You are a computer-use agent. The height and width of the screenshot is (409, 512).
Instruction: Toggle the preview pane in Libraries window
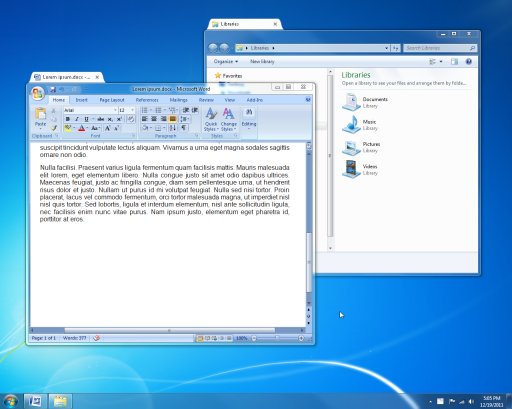(x=454, y=61)
